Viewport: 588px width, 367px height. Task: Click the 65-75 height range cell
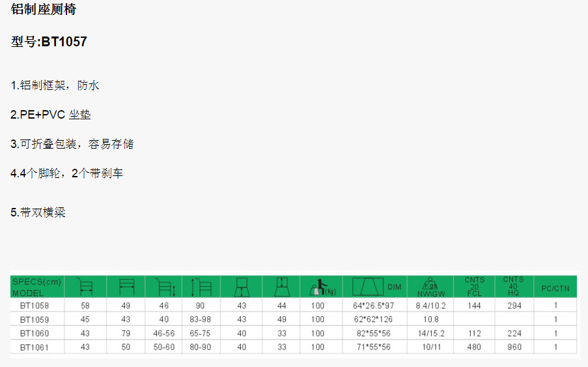pos(201,333)
